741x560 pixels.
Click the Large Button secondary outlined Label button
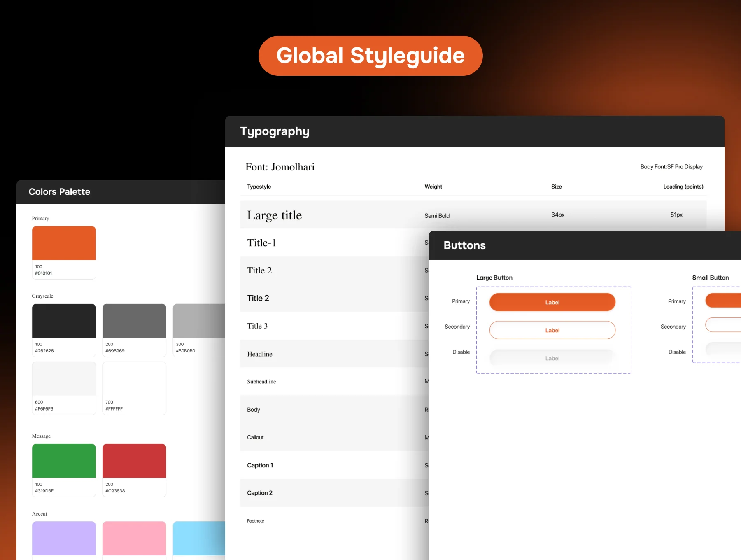pyautogui.click(x=552, y=330)
